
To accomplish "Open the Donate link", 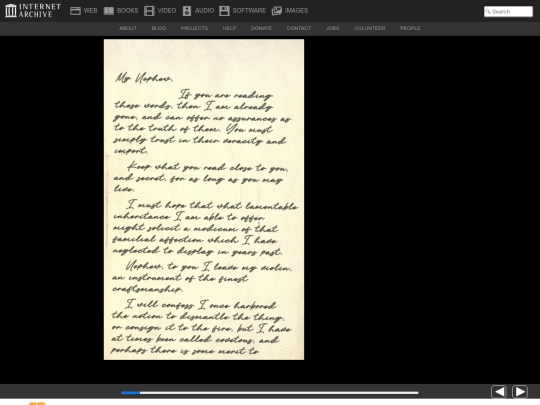I will tap(261, 28).
